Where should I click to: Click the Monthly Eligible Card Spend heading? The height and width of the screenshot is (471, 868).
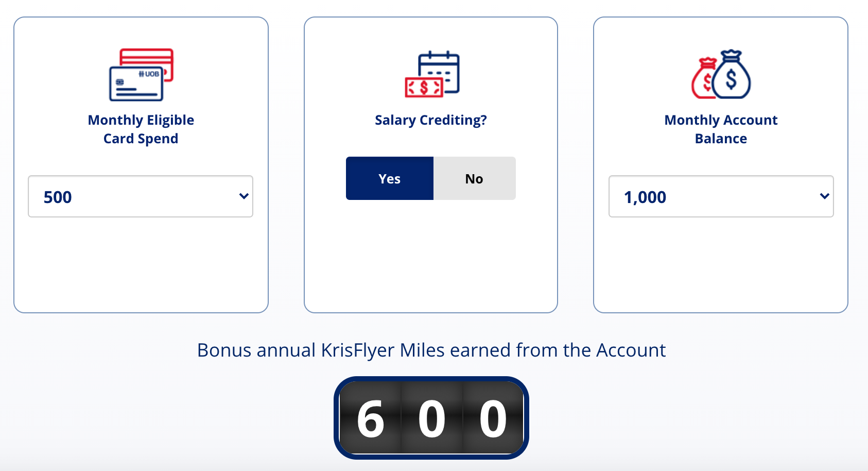141,129
